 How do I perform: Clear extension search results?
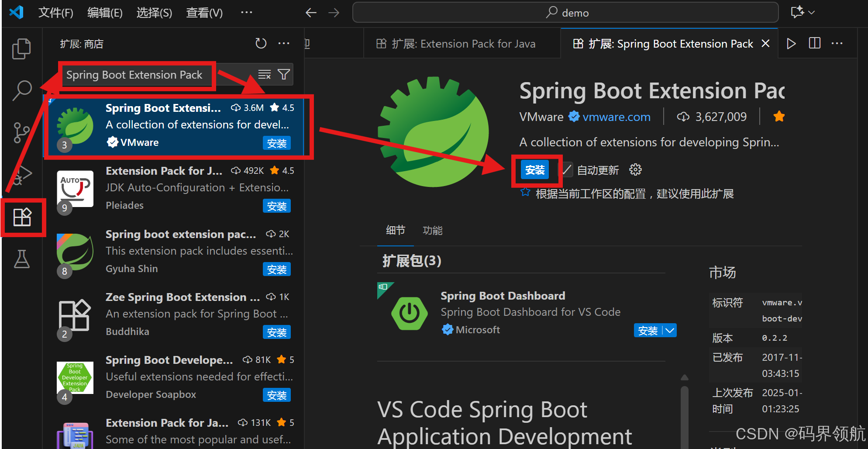click(265, 75)
